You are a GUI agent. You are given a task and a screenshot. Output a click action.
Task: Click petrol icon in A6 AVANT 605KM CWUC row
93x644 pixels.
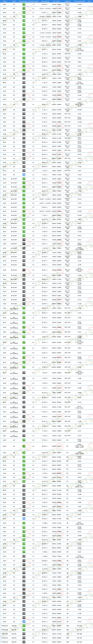click(24, 236)
